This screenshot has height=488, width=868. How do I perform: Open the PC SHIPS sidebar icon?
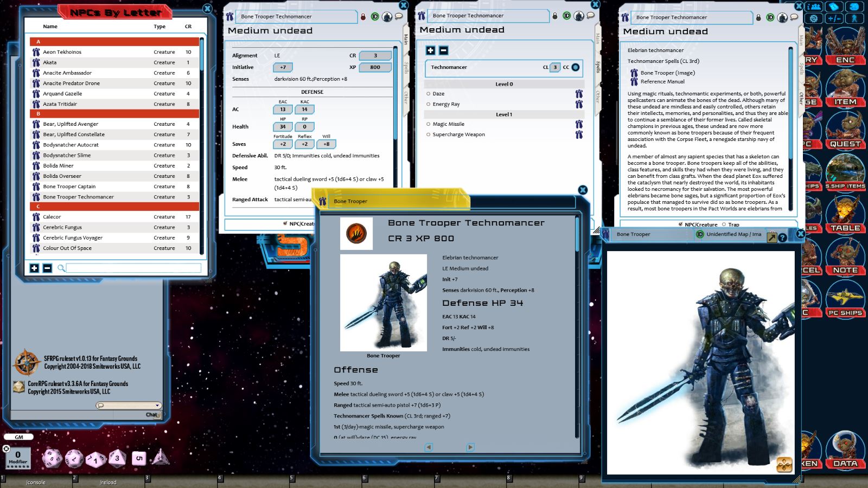[845, 312]
